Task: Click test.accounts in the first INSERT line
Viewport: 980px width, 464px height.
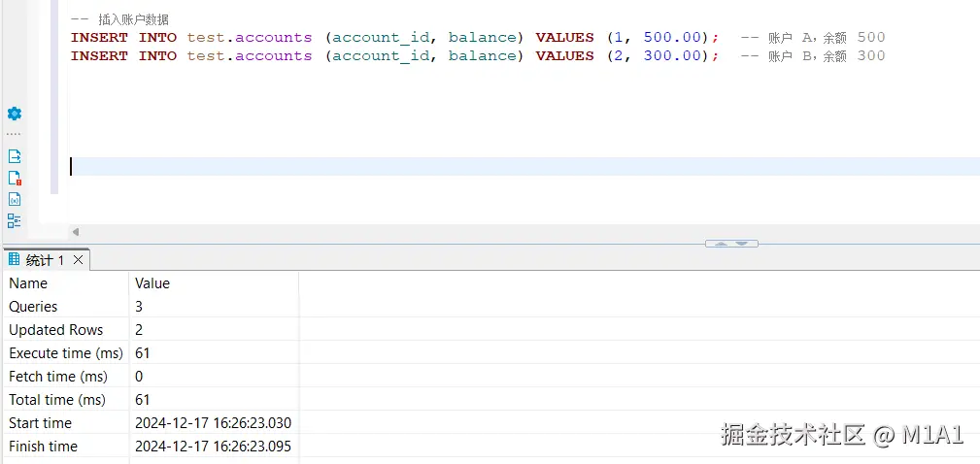Action: coord(250,38)
